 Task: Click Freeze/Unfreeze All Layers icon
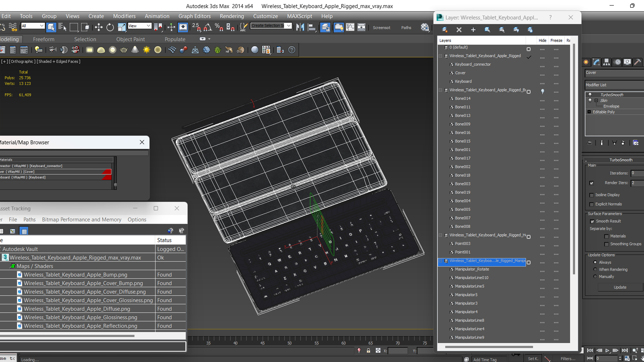(x=530, y=29)
